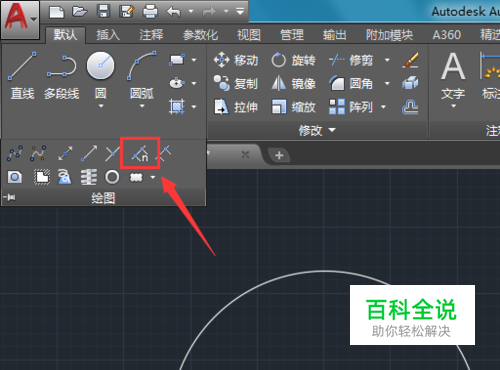Click the 旋转 rotate button

pos(293,60)
